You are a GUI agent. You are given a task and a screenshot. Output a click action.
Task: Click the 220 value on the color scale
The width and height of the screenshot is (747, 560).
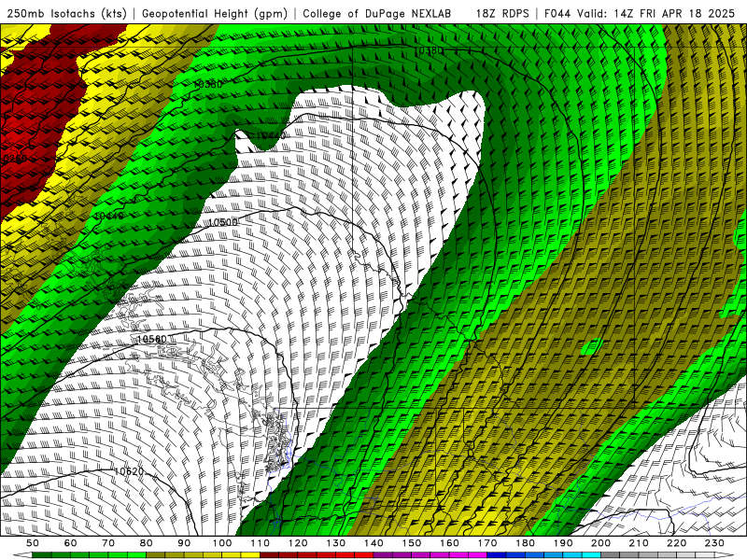tap(676, 543)
